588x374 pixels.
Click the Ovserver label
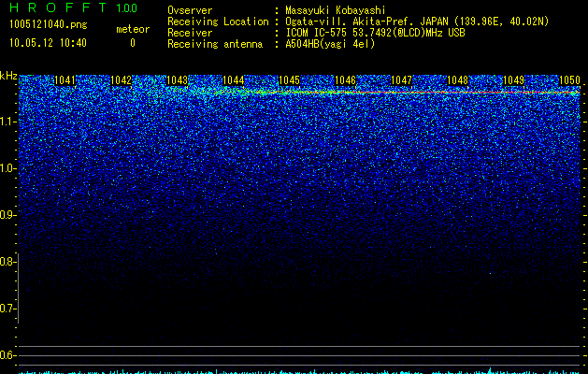pyautogui.click(x=190, y=10)
